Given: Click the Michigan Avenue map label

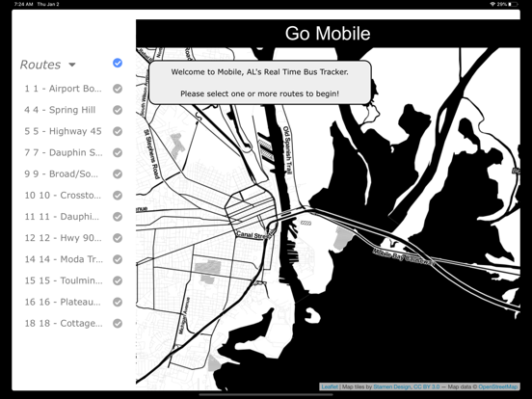Looking at the screenshot, I should pyautogui.click(x=185, y=315).
